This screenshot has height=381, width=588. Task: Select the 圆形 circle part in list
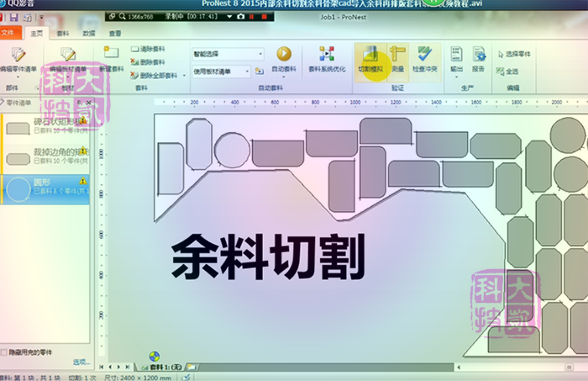[x=45, y=188]
